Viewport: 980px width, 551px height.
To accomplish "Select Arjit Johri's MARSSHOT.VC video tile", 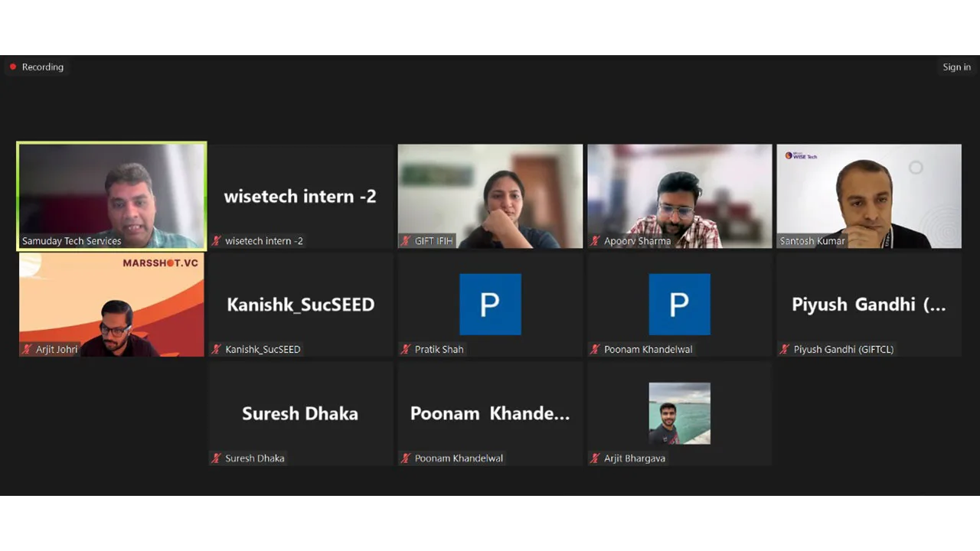I will point(112,305).
